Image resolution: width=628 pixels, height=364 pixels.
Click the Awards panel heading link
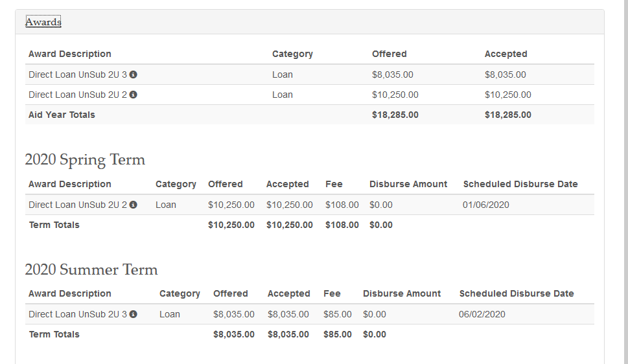tap(43, 22)
